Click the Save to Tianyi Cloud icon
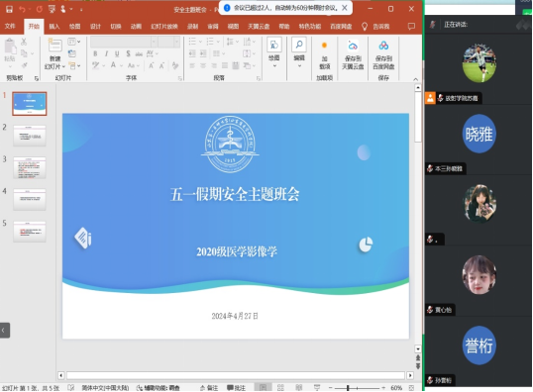This screenshot has width=533, height=392. (x=353, y=46)
